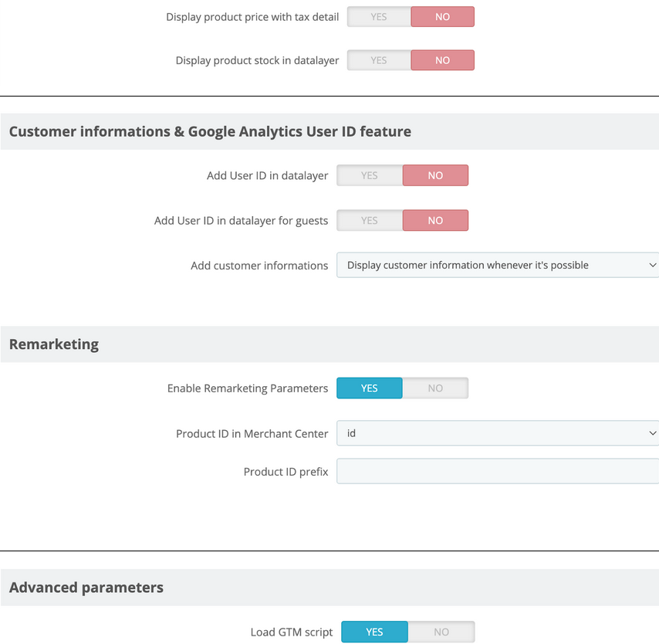
Task: Enable 'Display product stock in datalayer' with YES
Action: pos(378,60)
